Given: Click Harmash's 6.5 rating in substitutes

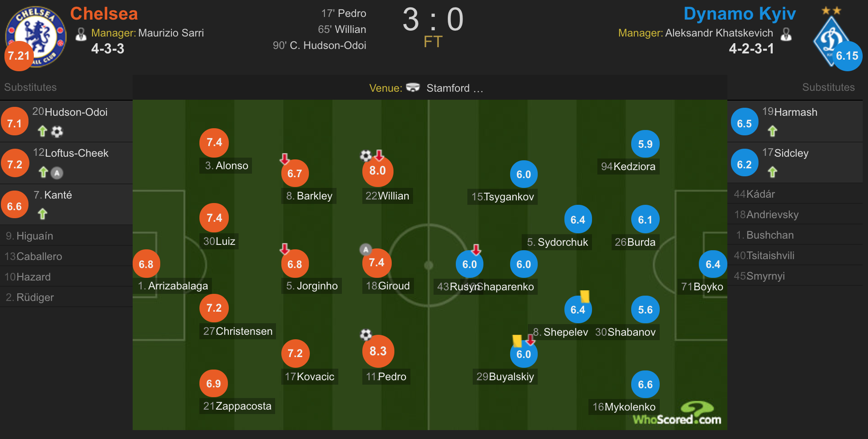Looking at the screenshot, I should coord(744,124).
